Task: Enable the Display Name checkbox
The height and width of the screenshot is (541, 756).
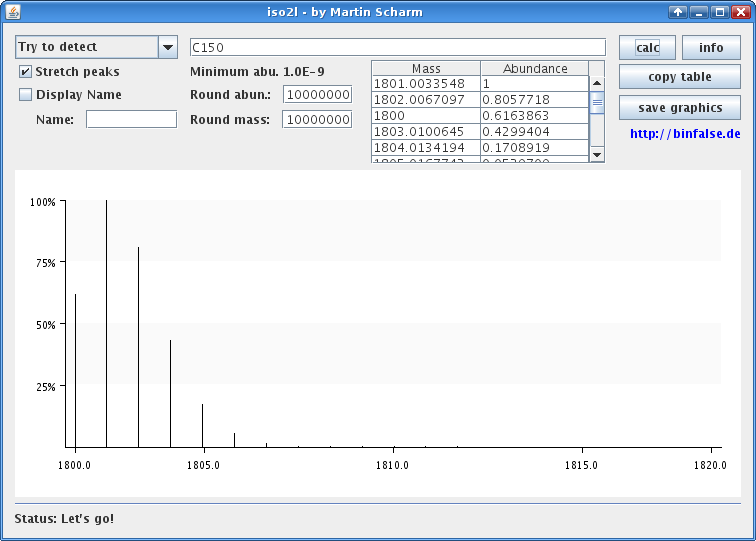Action: tap(26, 95)
